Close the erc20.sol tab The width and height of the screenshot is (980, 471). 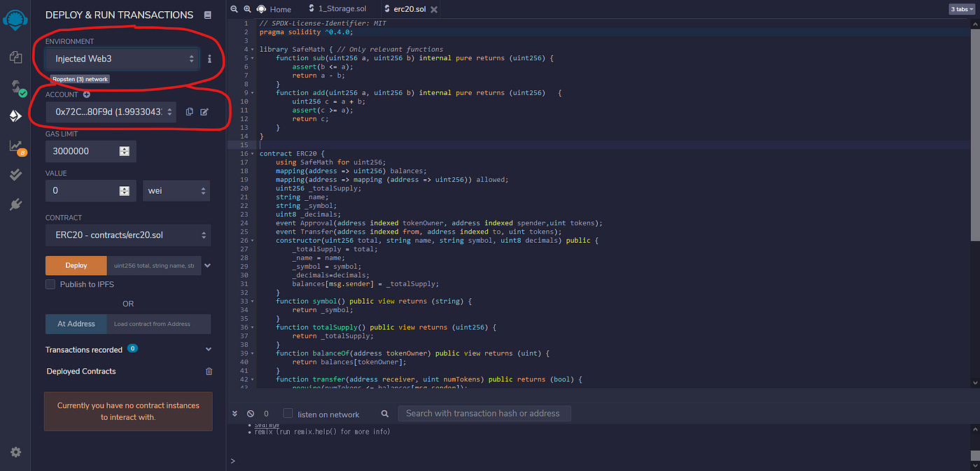pyautogui.click(x=434, y=9)
